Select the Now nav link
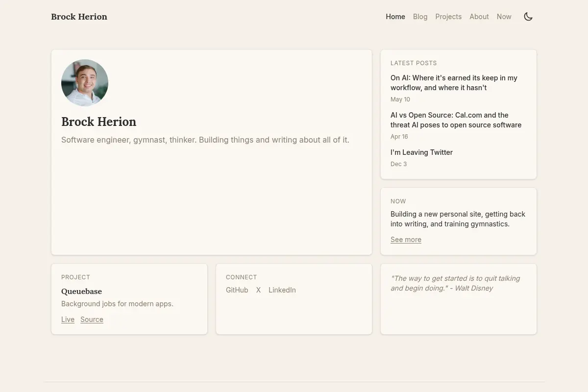Screen dimensions: 588x392 [504, 17]
